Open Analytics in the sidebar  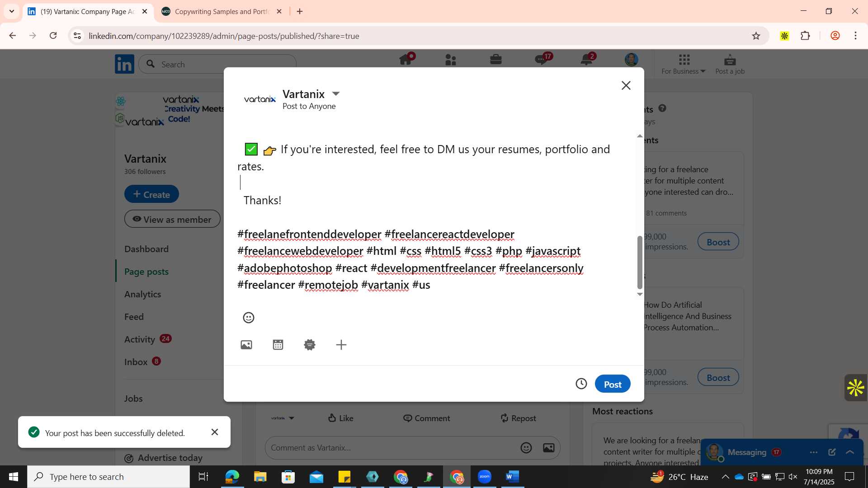click(x=143, y=294)
